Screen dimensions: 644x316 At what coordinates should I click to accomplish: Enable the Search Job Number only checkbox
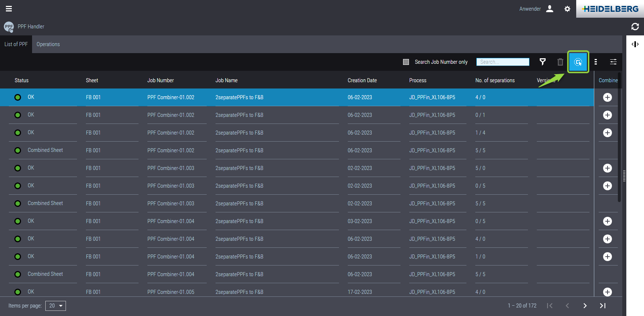406,62
